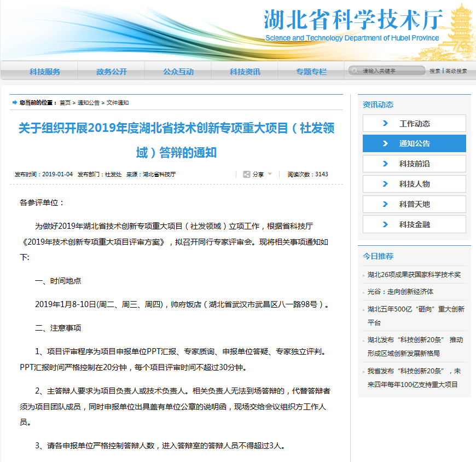Click the chevron icon beside 科普天地
The image size is (476, 462).
click(385, 204)
